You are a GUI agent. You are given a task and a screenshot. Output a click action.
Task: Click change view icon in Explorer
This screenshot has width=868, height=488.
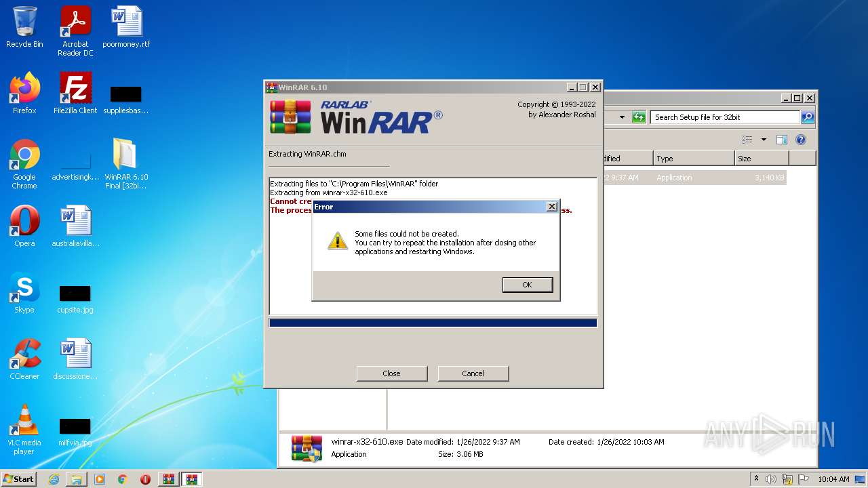click(x=747, y=140)
